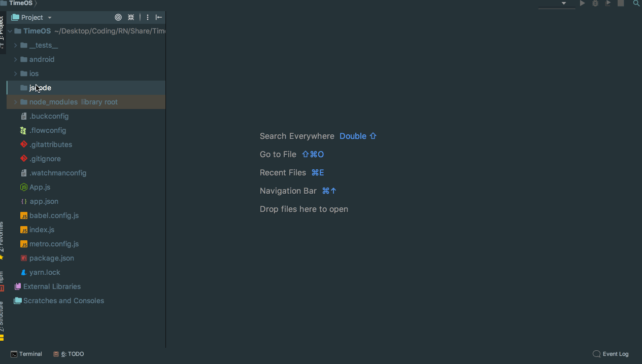Expand the node_modules folder

point(15,102)
